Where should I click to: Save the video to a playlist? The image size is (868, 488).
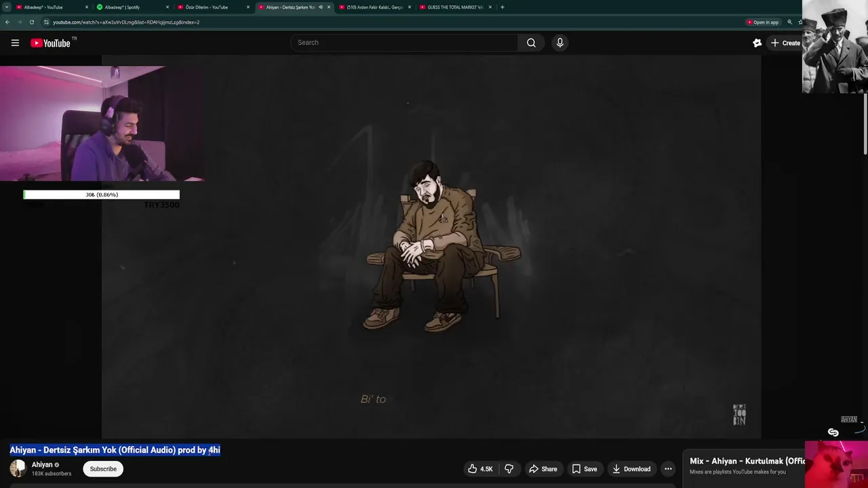point(584,469)
